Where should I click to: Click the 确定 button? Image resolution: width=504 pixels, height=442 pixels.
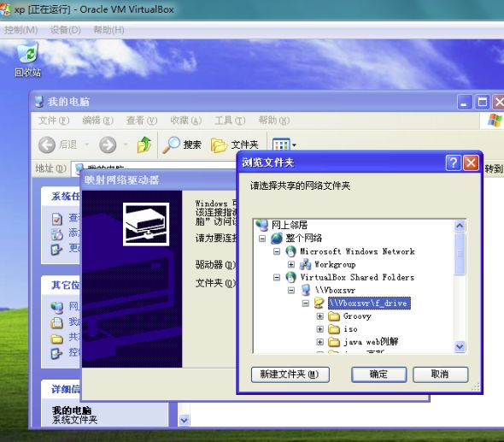click(379, 374)
